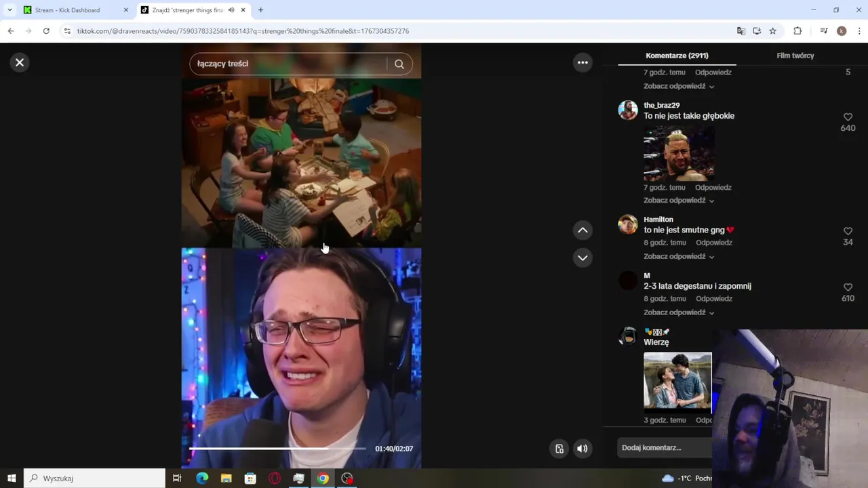This screenshot has height=488, width=868.
Task: Click the site info icon in address bar
Action: click(66, 31)
